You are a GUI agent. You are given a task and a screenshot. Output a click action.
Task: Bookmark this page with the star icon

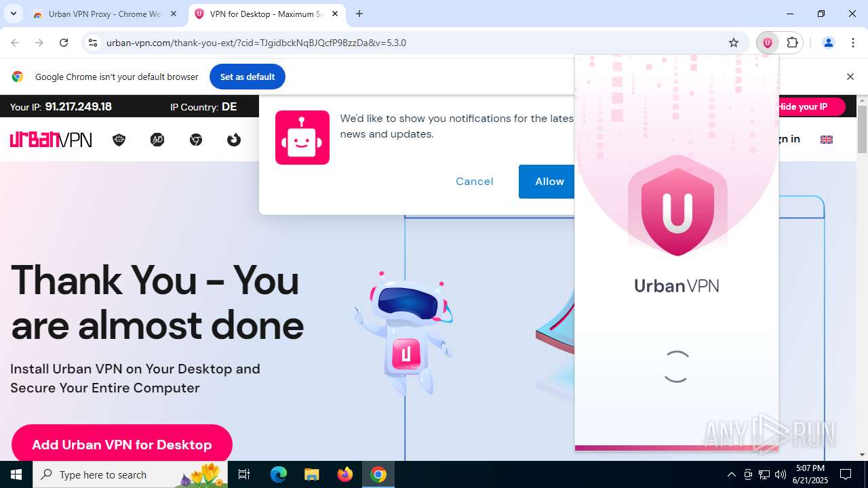tap(734, 43)
